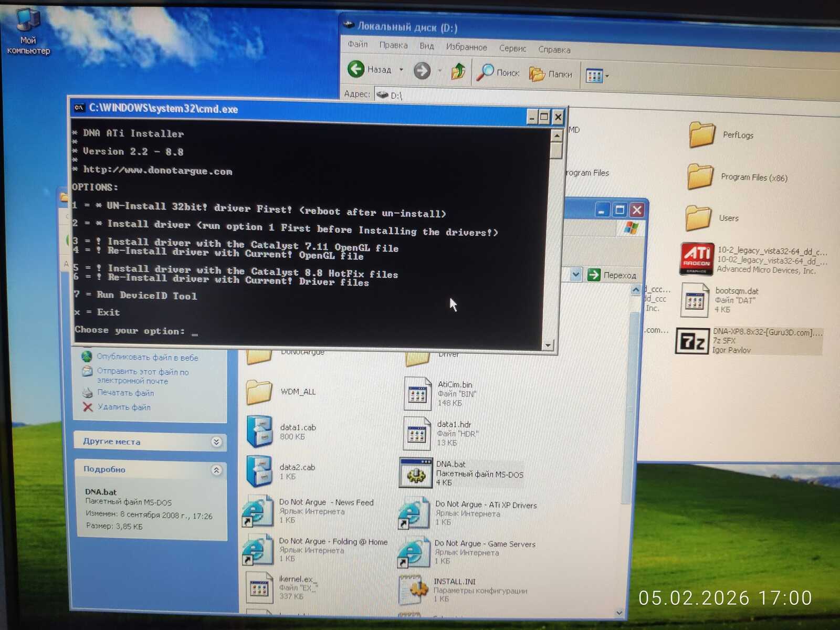
Task: Select the data1.cab cabinet file
Action: [x=281, y=432]
